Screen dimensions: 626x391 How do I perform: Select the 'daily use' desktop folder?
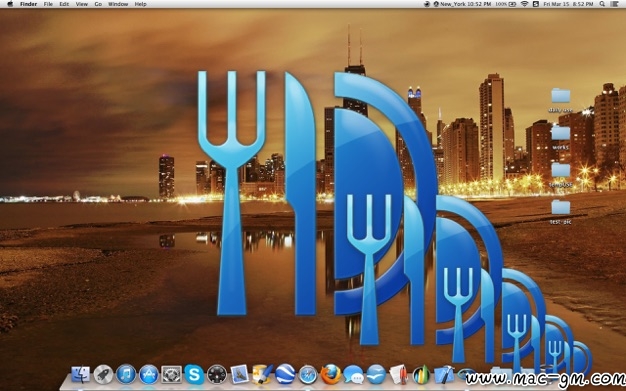[561, 100]
